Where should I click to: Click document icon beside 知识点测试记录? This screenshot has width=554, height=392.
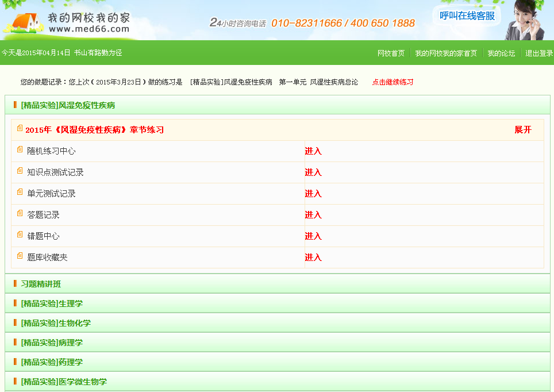pyautogui.click(x=20, y=171)
